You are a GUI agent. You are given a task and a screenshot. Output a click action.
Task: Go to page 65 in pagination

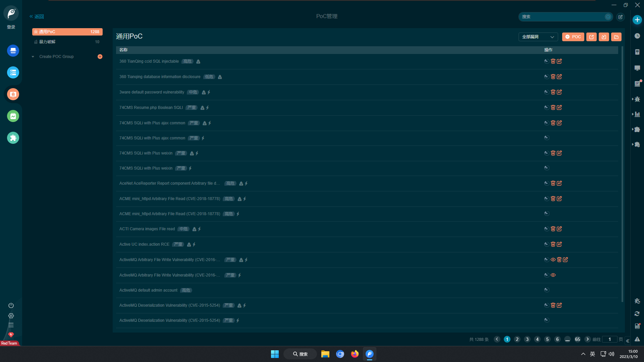point(577,339)
